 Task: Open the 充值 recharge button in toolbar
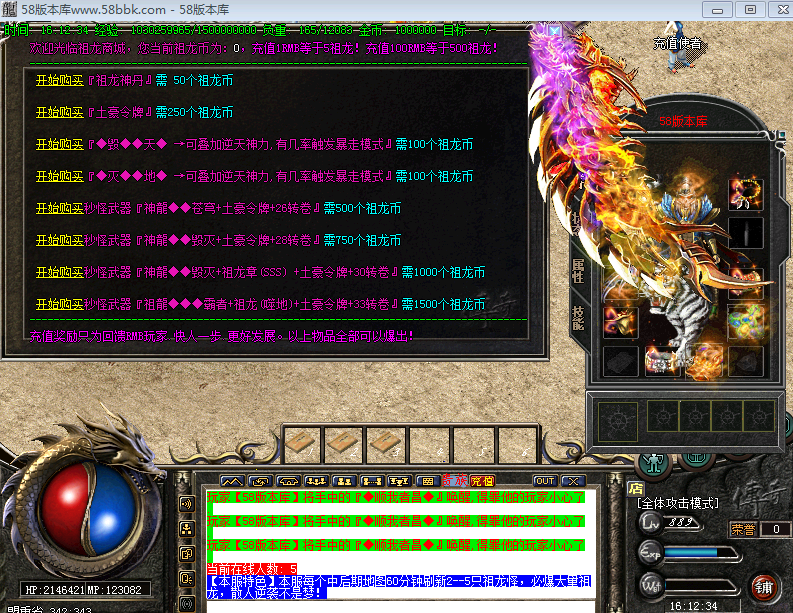click(482, 480)
